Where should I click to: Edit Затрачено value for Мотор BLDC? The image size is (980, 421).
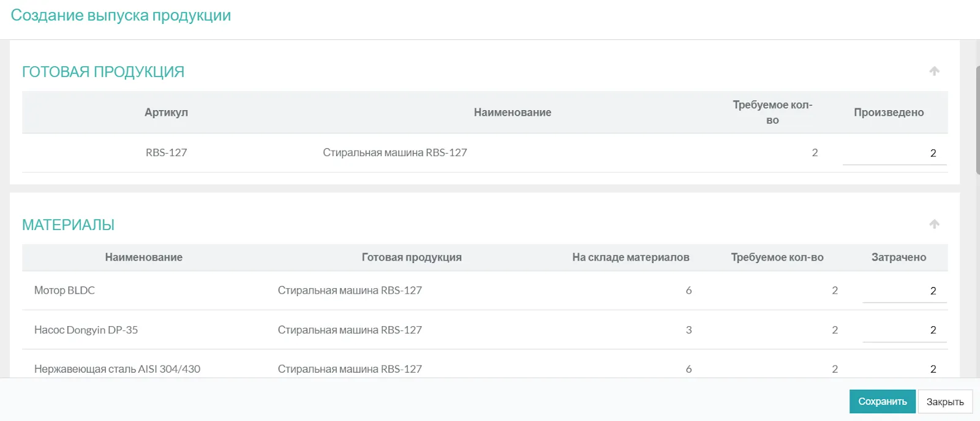(904, 291)
